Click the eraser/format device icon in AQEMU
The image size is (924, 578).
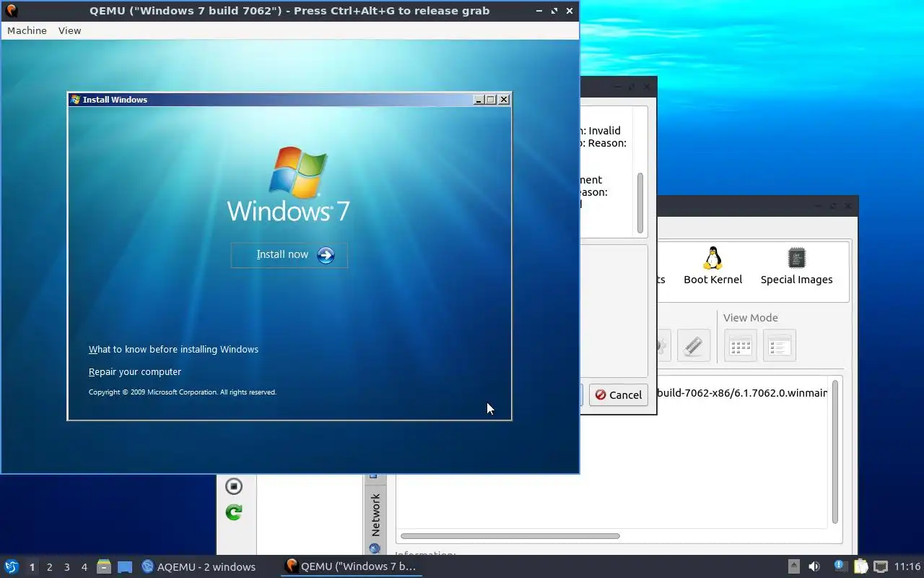[x=694, y=345]
